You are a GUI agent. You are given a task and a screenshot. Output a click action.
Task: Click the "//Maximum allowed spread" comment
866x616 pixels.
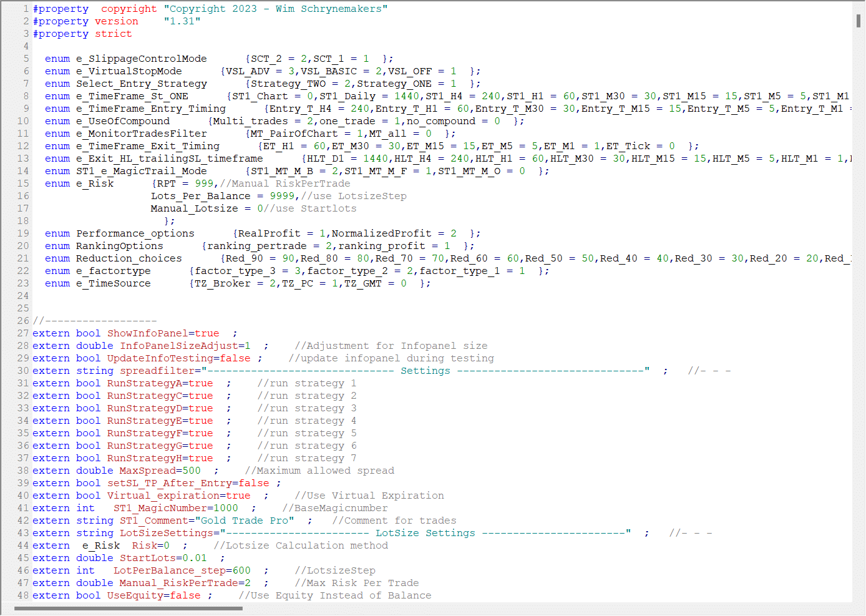coord(319,471)
